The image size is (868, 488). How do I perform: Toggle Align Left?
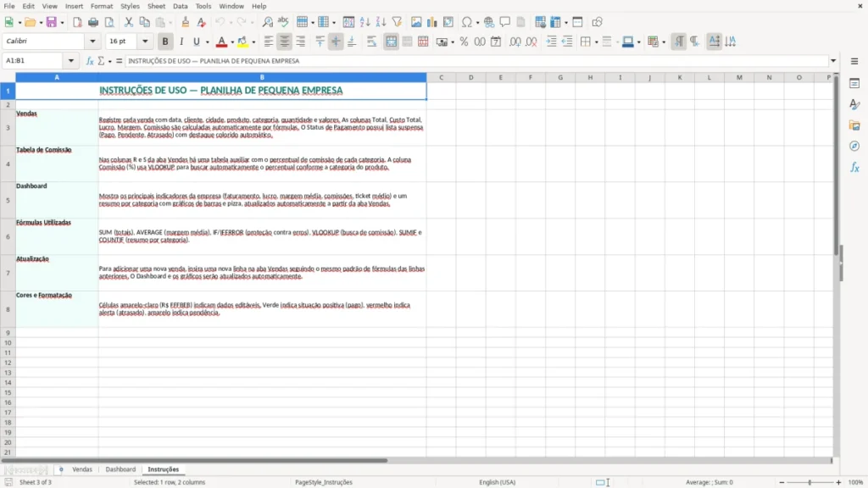tap(269, 42)
